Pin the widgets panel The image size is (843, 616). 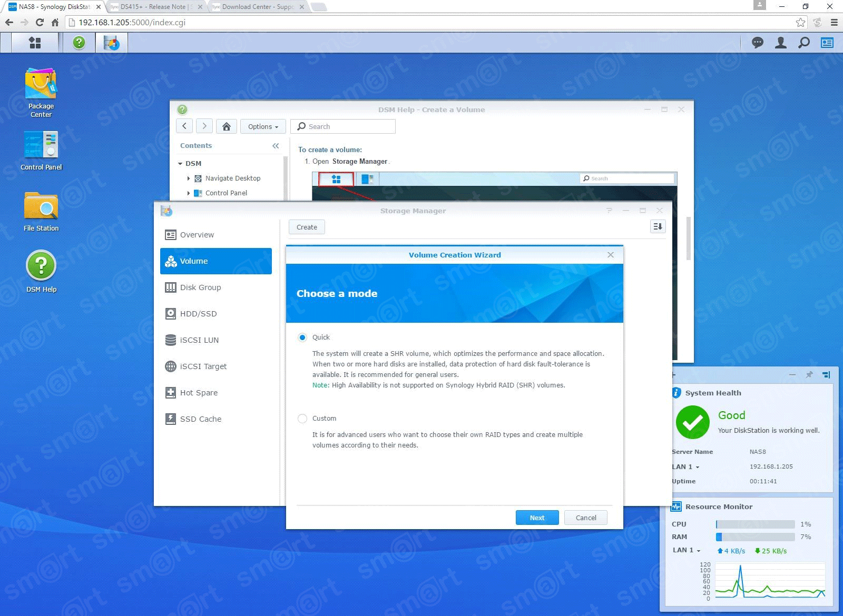coord(809,375)
